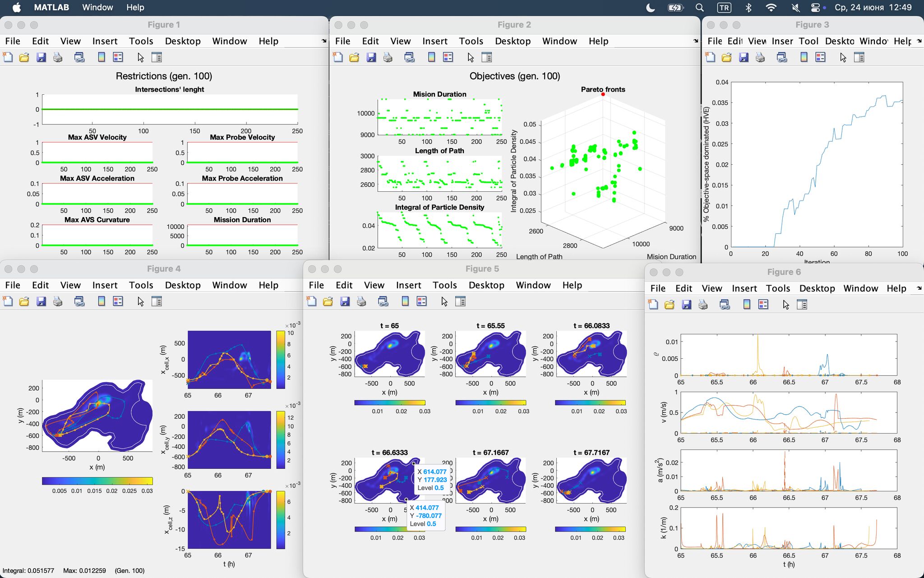Click New Figure icon in Figure 5 toolbar
Screen dimensions: 924x578
[x=311, y=301]
